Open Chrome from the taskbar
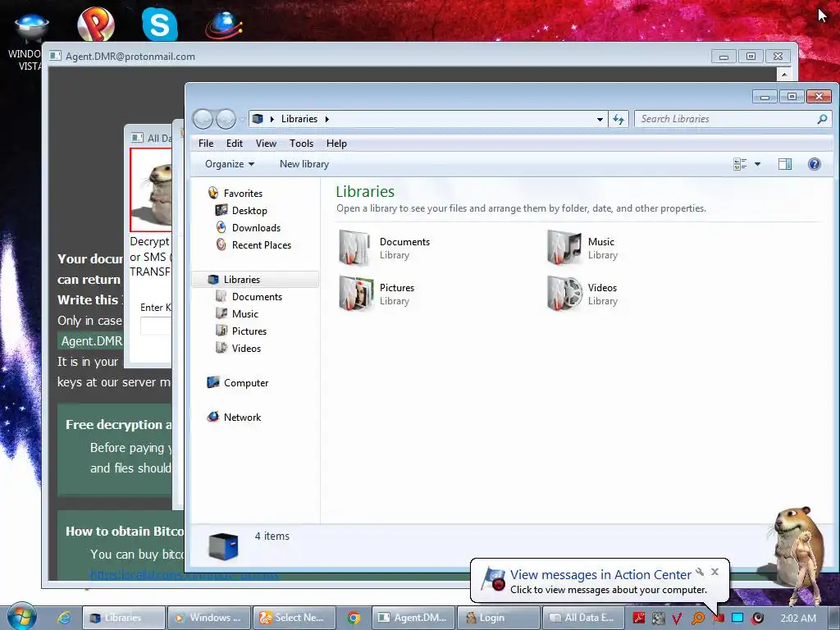 (x=354, y=618)
